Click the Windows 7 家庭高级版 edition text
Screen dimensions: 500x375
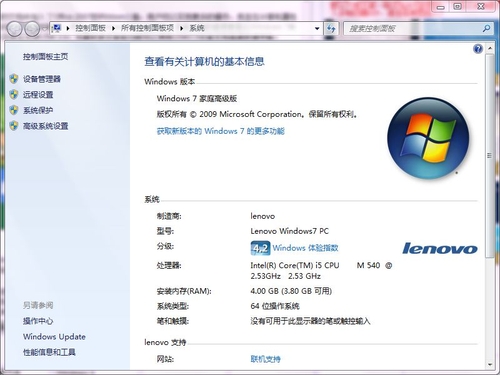tap(197, 98)
